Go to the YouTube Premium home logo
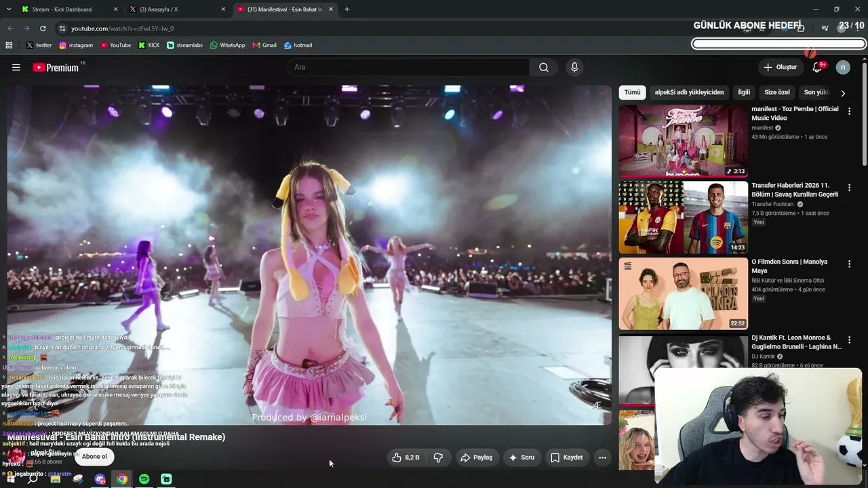 56,68
